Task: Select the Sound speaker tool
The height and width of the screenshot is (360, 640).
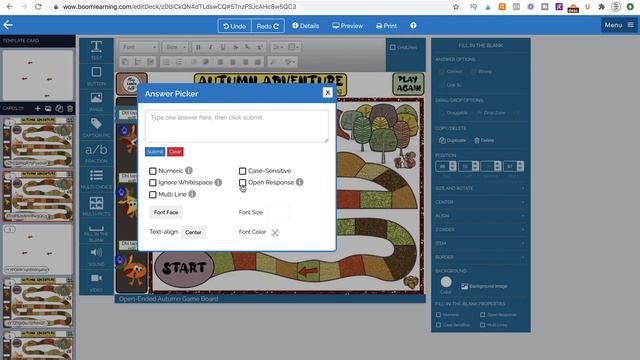Action: point(96,256)
